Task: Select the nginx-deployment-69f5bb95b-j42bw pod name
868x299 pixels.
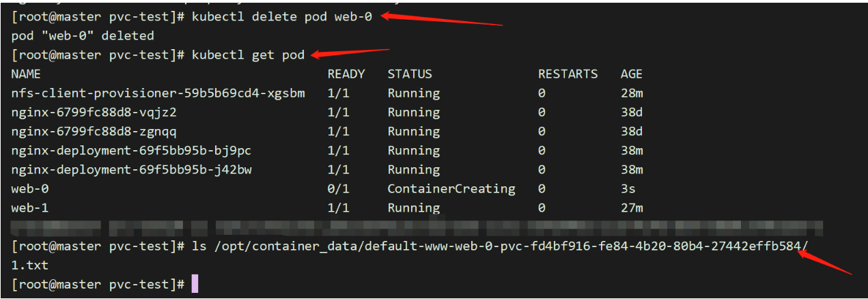Action: (132, 169)
